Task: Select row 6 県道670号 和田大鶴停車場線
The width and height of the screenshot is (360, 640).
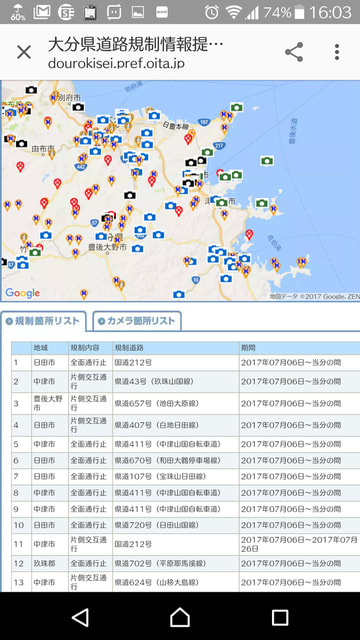Action: 186,460
